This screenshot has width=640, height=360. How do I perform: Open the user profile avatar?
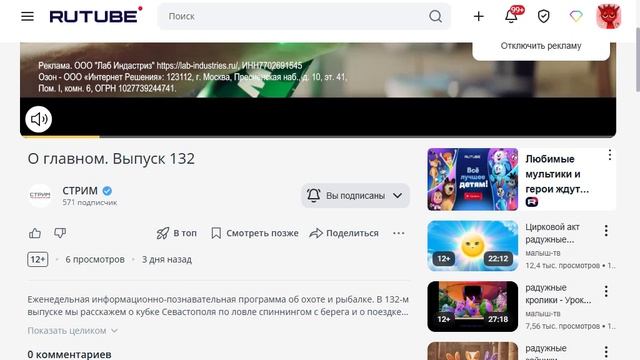[609, 16]
